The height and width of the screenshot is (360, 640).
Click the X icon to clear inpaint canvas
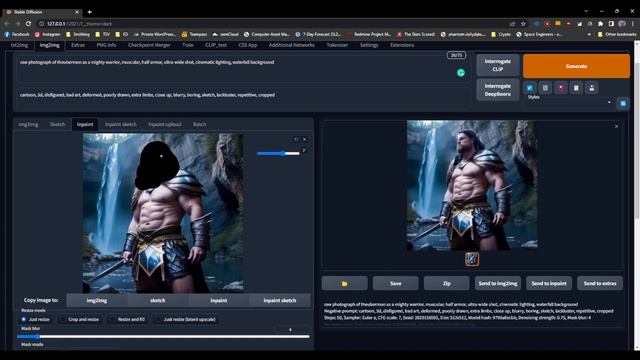pyautogui.click(x=304, y=140)
